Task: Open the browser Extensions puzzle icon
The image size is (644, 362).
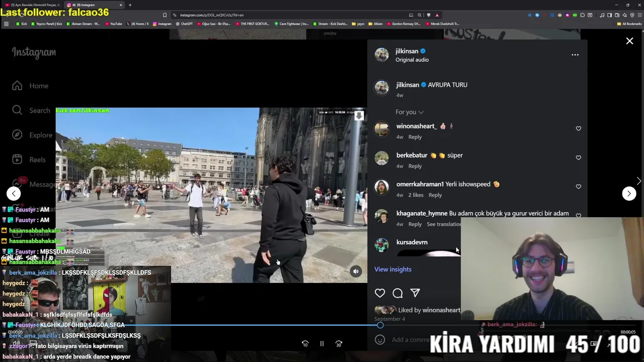Action: pyautogui.click(x=583, y=15)
